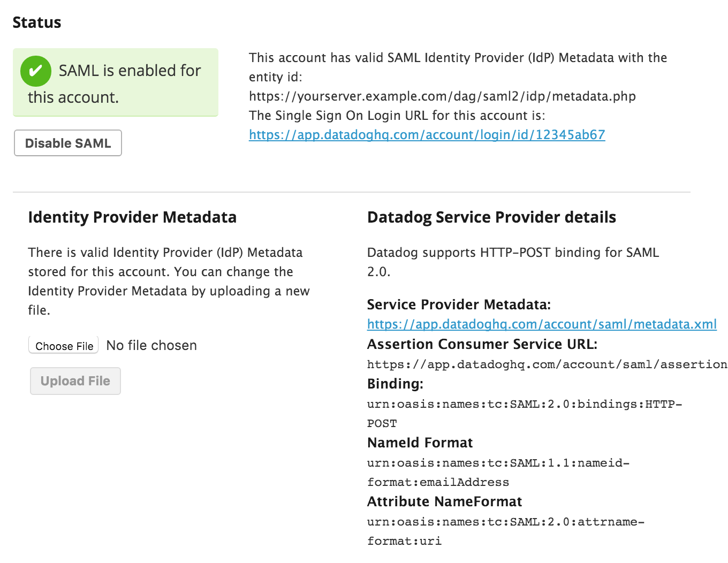Click the HTTP-POST binding urn value
This screenshot has width=728, height=563.
524,405
